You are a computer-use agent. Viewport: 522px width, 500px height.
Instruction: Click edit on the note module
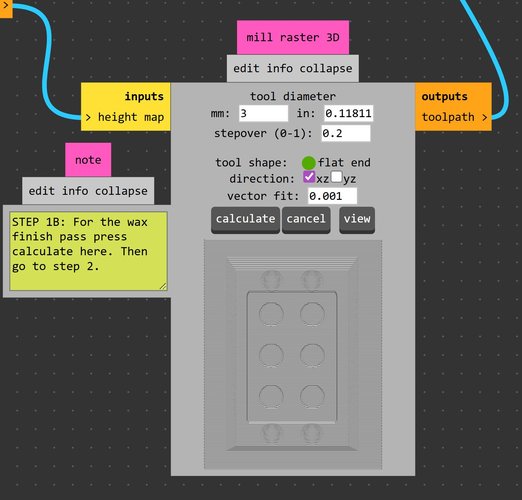click(41, 191)
